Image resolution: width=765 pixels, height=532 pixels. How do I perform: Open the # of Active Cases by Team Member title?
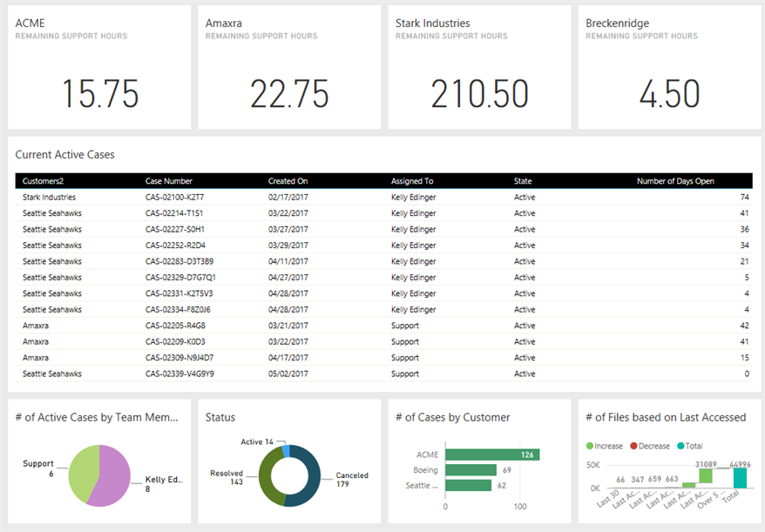[x=97, y=417]
